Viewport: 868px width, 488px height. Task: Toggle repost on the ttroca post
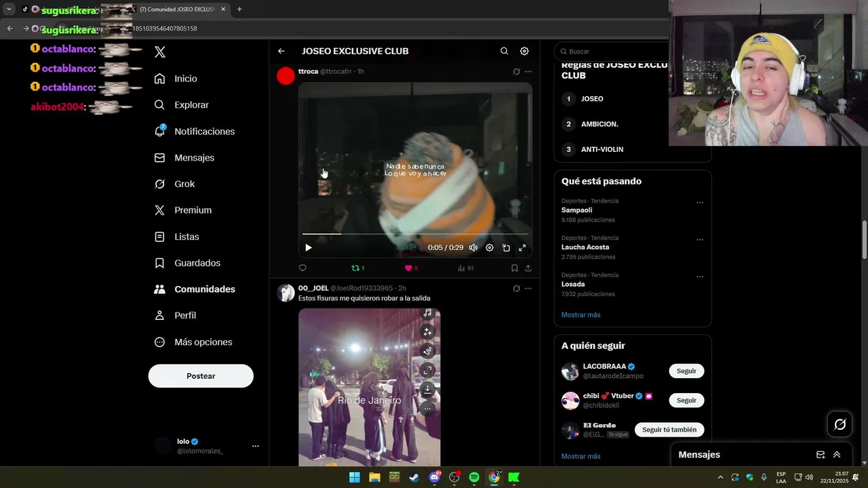pyautogui.click(x=357, y=268)
